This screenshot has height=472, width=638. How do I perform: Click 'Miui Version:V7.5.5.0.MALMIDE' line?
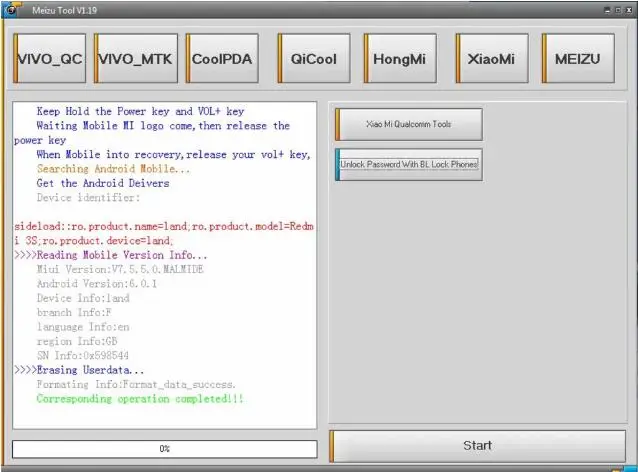120,269
